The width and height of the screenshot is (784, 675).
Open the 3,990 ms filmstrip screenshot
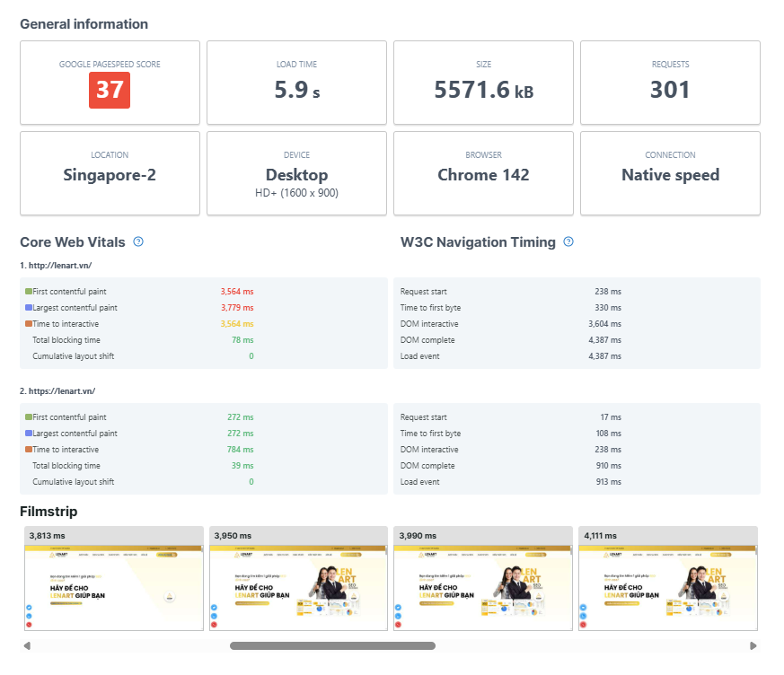coord(483,578)
